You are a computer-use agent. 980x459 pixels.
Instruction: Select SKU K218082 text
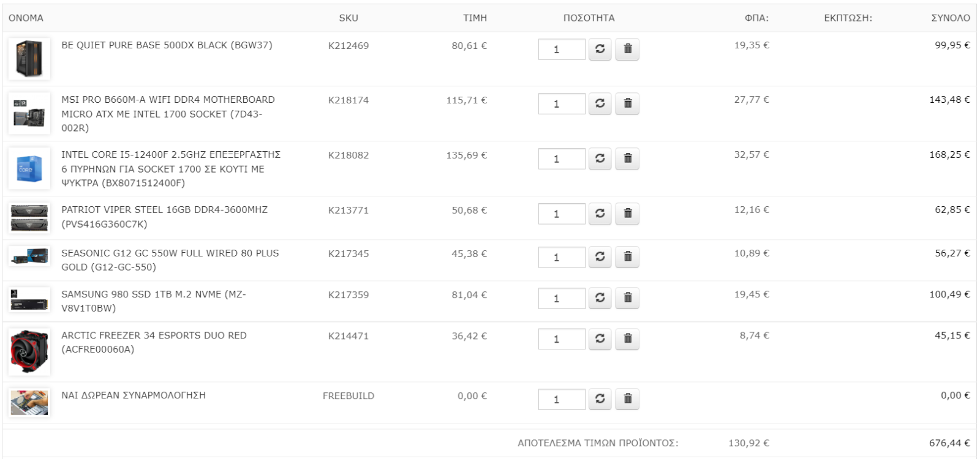(x=349, y=155)
